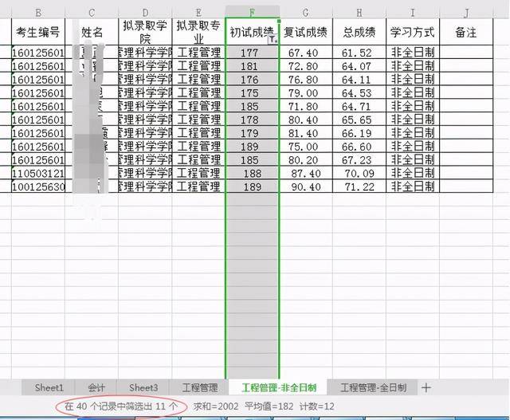Select the 总成绩 cell 66.60
The width and height of the screenshot is (510, 420).
(x=359, y=146)
